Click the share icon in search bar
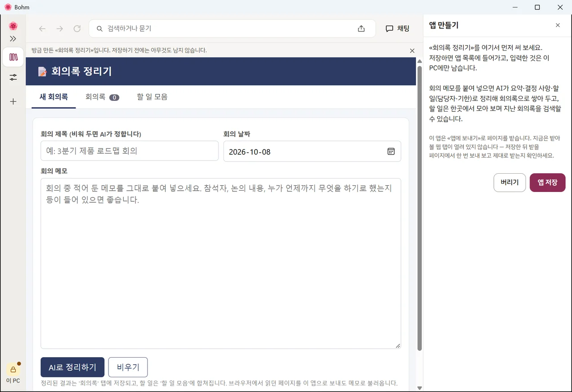This screenshot has height=392, width=572. (361, 29)
